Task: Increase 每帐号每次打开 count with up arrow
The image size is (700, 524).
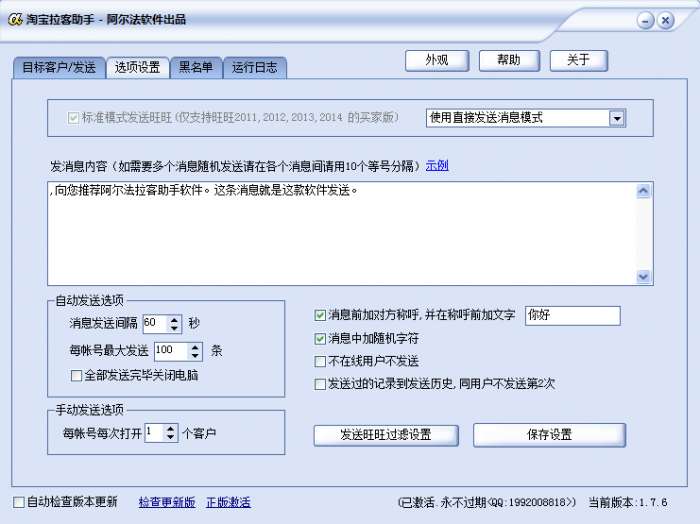Action: coord(171,428)
